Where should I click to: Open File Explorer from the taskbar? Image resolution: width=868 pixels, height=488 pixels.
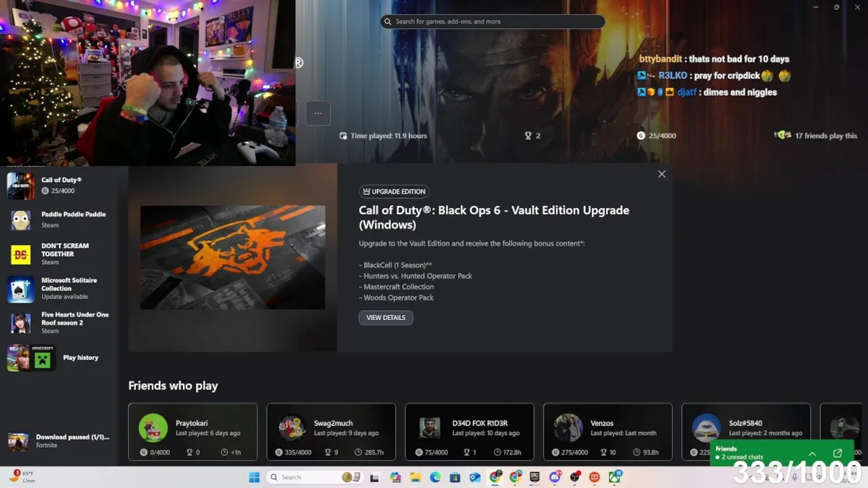[x=416, y=477]
